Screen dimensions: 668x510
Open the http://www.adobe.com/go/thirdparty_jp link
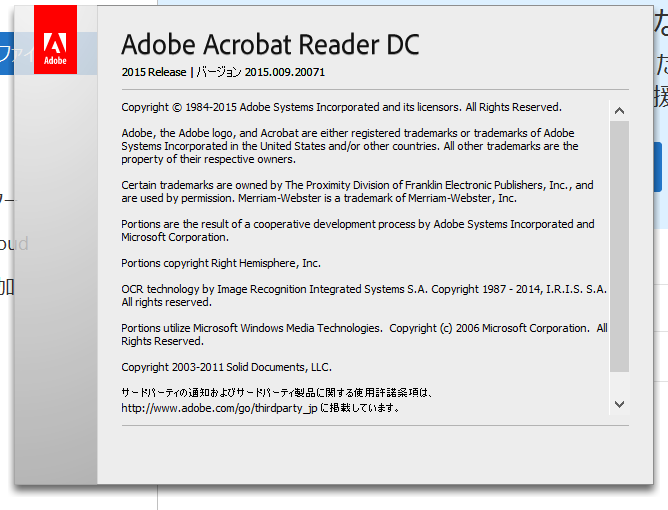(219, 408)
